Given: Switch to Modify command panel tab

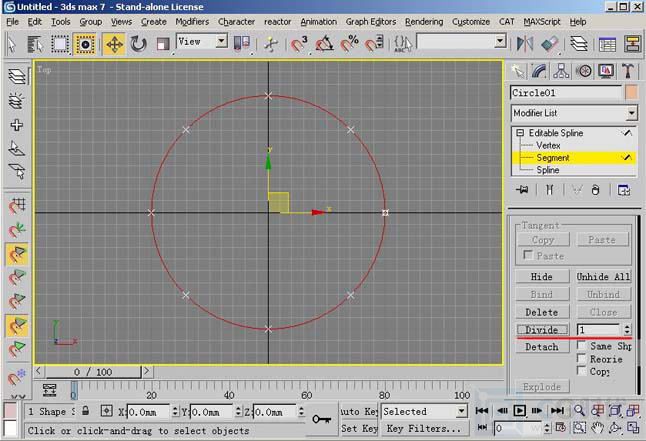Looking at the screenshot, I should pyautogui.click(x=539, y=71).
